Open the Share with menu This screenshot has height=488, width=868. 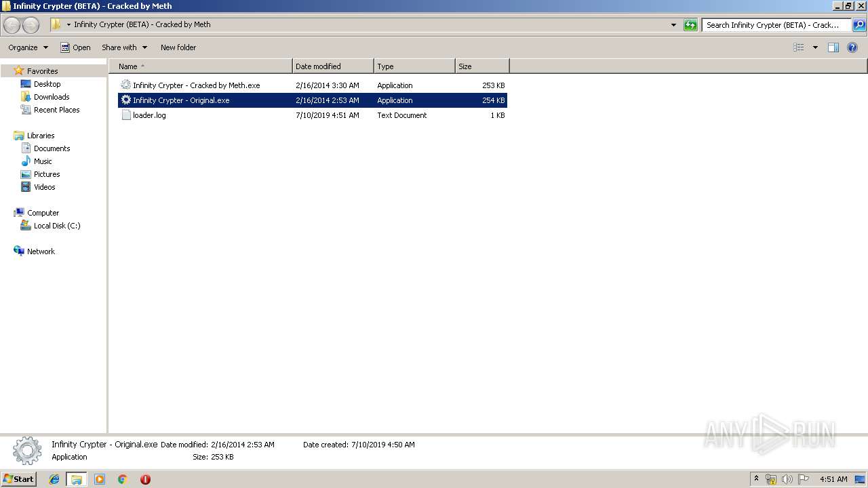(x=124, y=47)
